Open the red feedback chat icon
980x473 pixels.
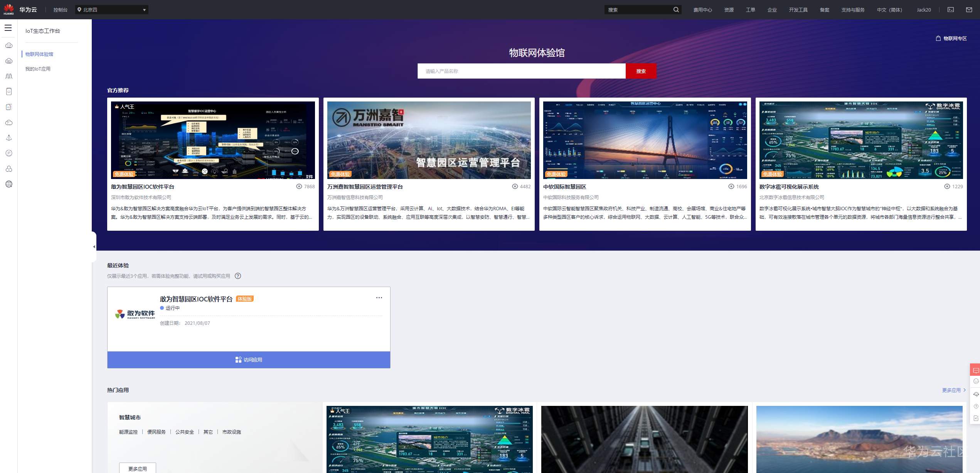tap(975, 370)
